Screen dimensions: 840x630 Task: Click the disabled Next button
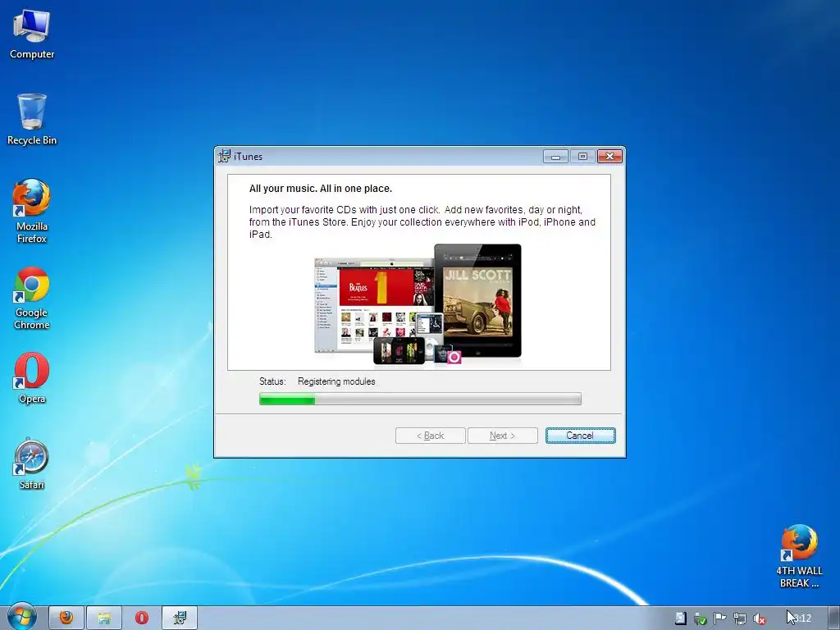[503, 436]
